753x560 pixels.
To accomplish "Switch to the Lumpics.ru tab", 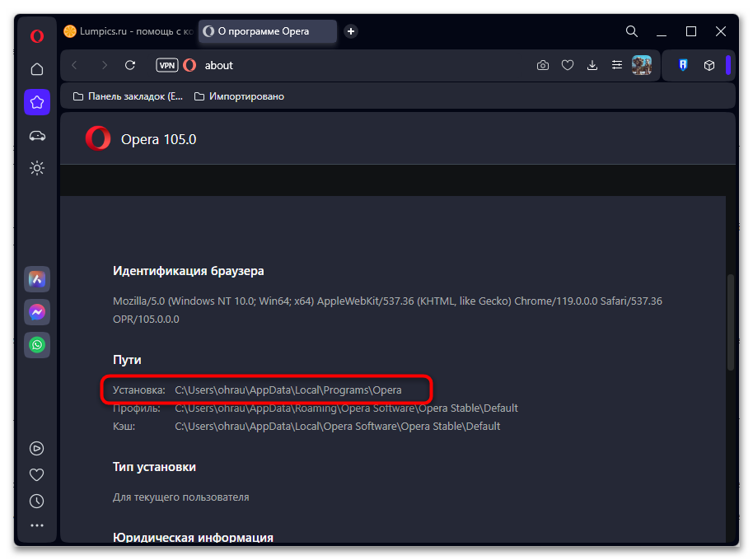I will pyautogui.click(x=129, y=31).
